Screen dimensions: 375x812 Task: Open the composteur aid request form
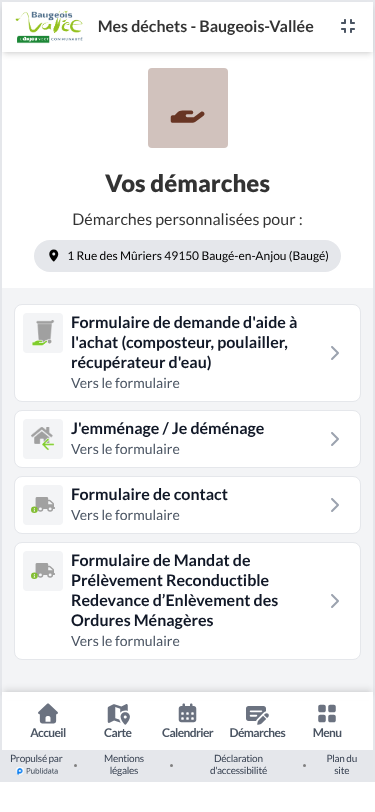[188, 353]
